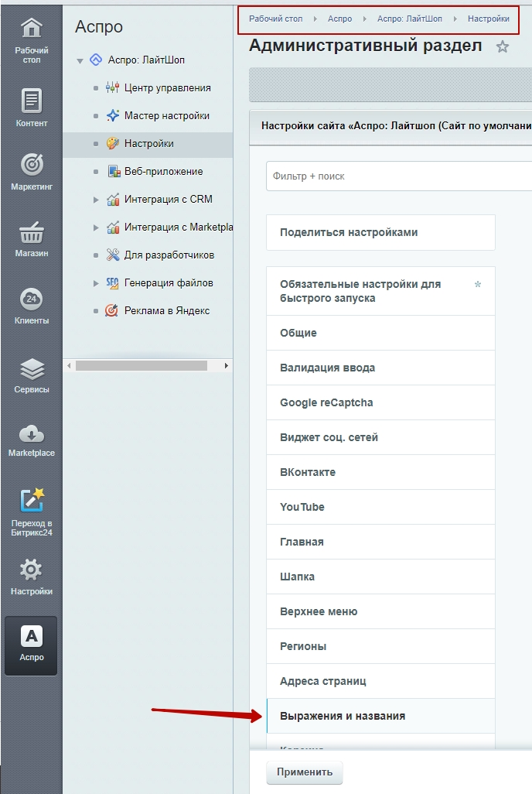Click the tree panel horizontal scrollbar thumb
Viewport: 532px width, 794px height.
click(142, 365)
